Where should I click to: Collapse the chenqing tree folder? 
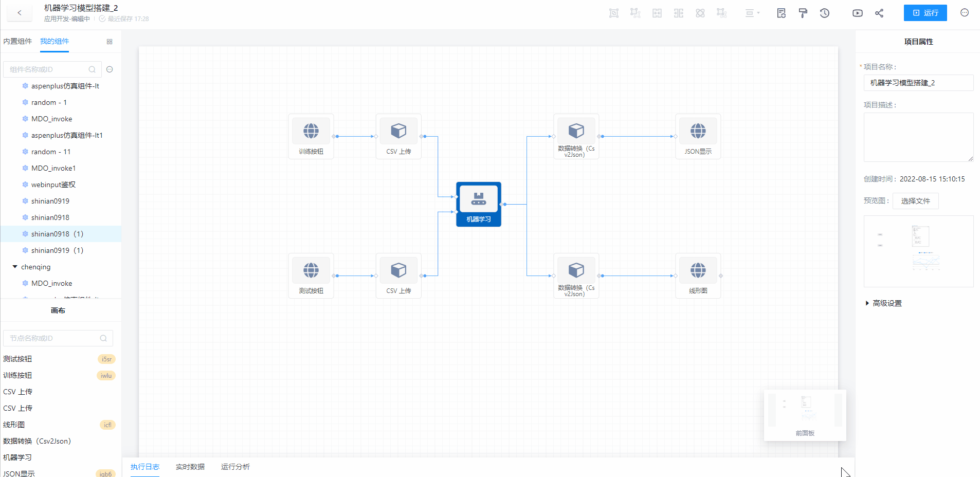pos(15,267)
